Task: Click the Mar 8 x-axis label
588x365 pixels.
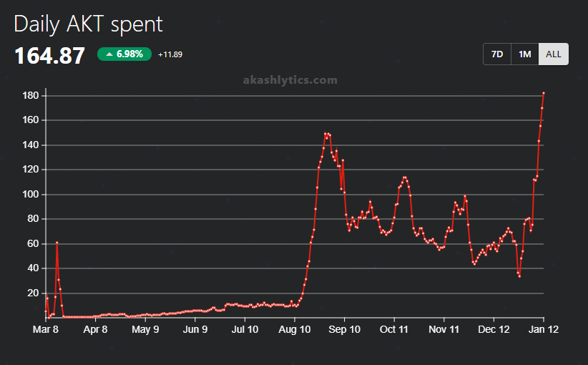Action: point(46,329)
